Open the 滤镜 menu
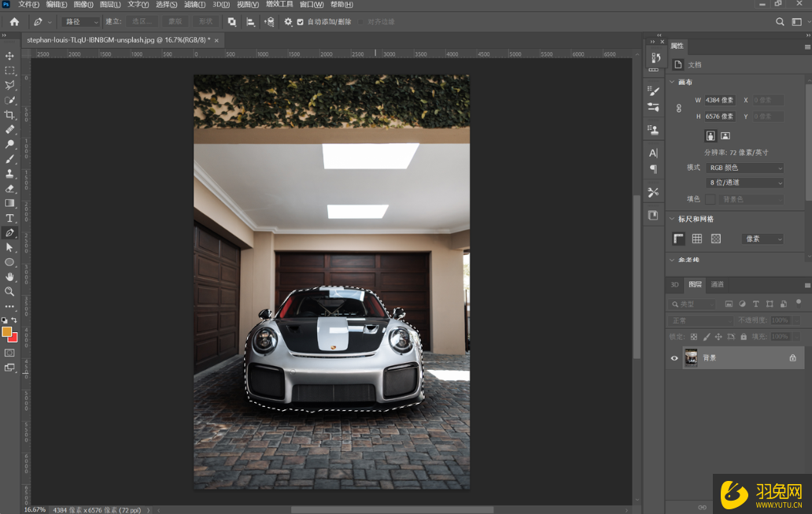812x514 pixels. point(194,5)
